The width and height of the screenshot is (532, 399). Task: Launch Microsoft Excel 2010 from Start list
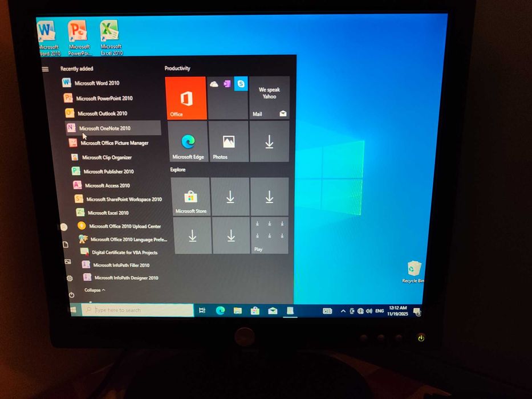click(x=121, y=213)
